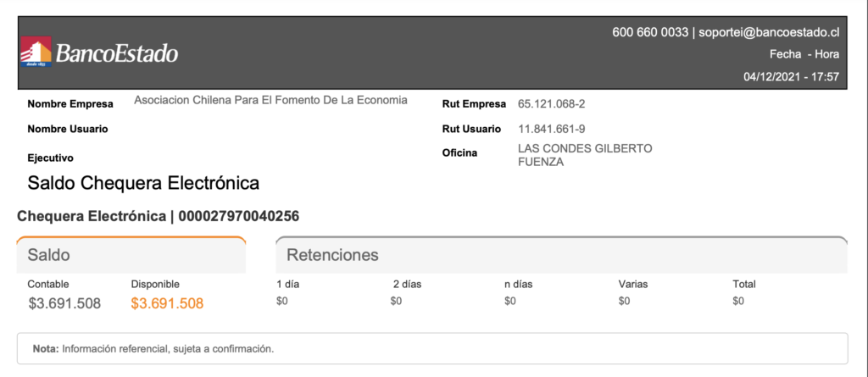
Task: Select the account number 000027970040256
Action: pyautogui.click(x=238, y=216)
